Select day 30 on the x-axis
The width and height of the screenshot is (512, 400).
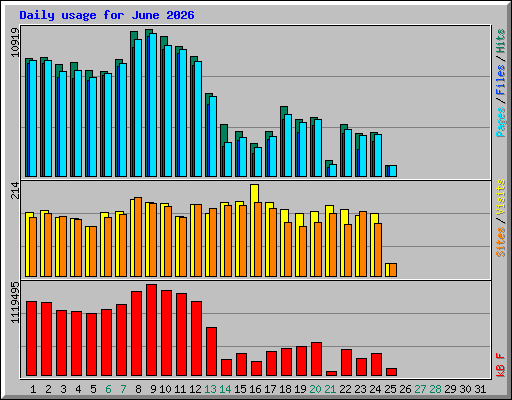click(465, 389)
